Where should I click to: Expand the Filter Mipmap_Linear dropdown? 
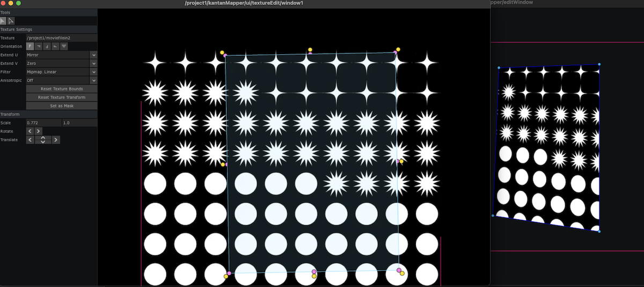(x=93, y=72)
